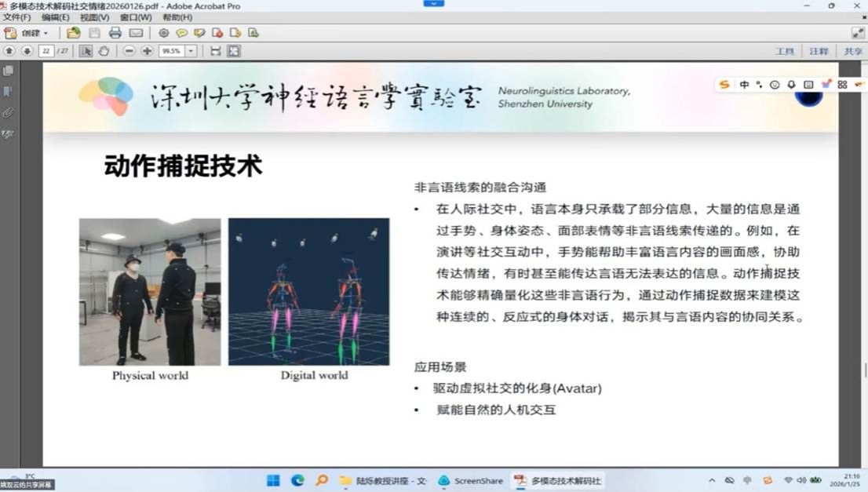The image size is (868, 492).
Task: Show hidden system tray icons chevron
Action: 712,480
